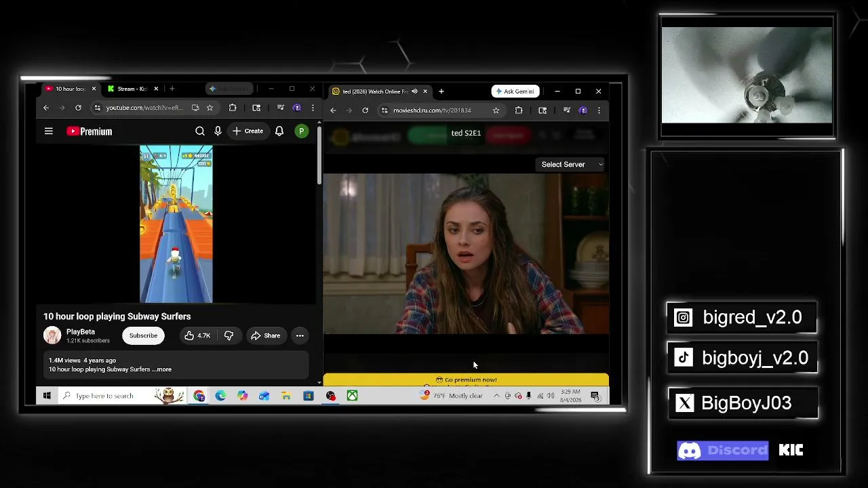The image size is (868, 488).
Task: Go back in the movieshd browser window
Action: (x=333, y=110)
